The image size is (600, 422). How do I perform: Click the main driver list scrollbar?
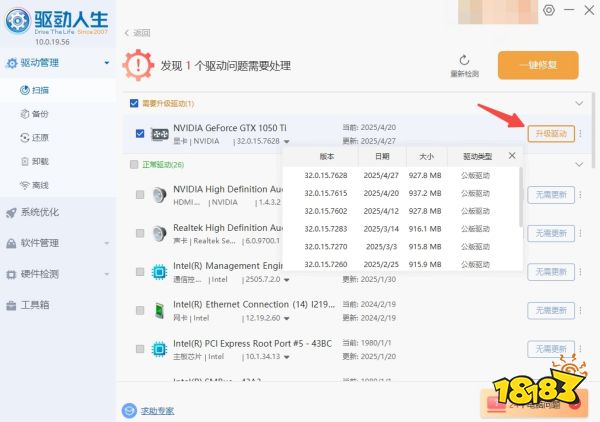point(593,130)
